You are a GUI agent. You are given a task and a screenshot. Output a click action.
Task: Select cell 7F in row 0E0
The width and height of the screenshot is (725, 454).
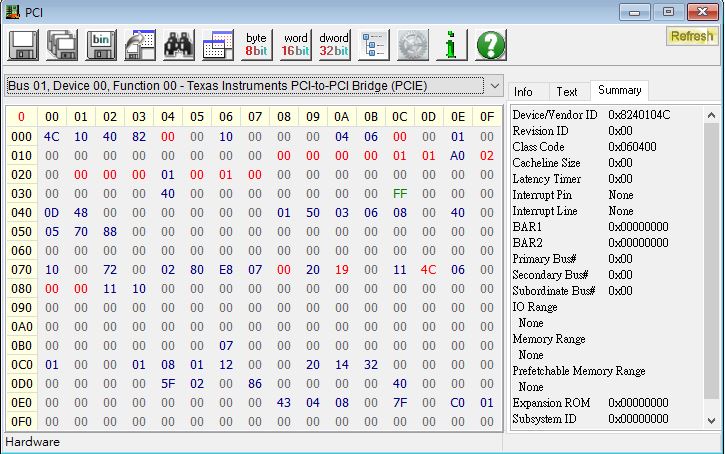(x=400, y=403)
